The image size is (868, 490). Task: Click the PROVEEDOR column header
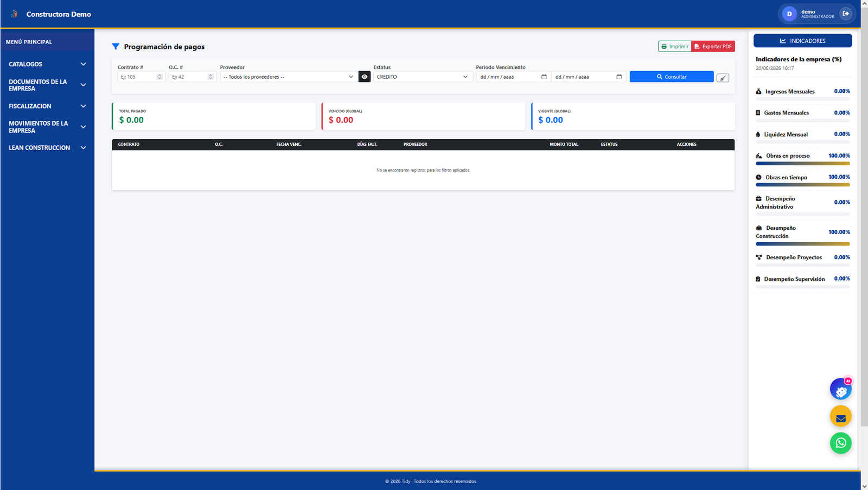pyautogui.click(x=416, y=144)
